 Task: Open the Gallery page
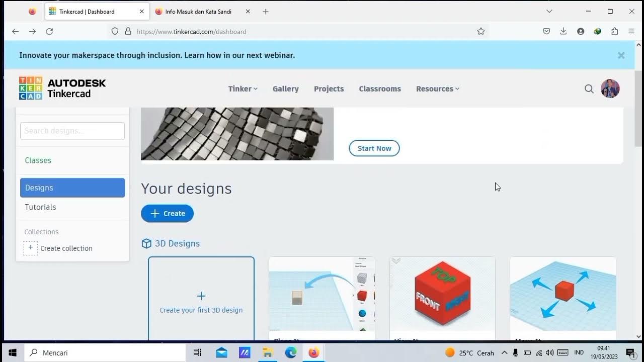click(286, 88)
